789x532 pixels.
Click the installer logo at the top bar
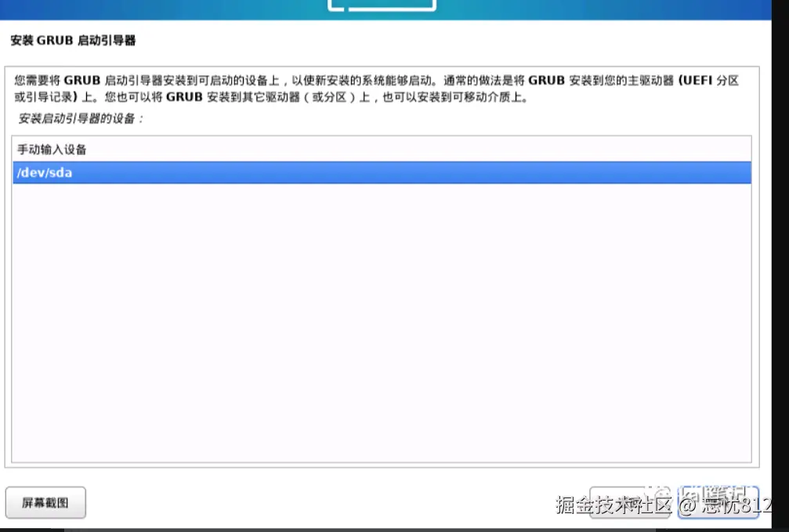[x=383, y=6]
